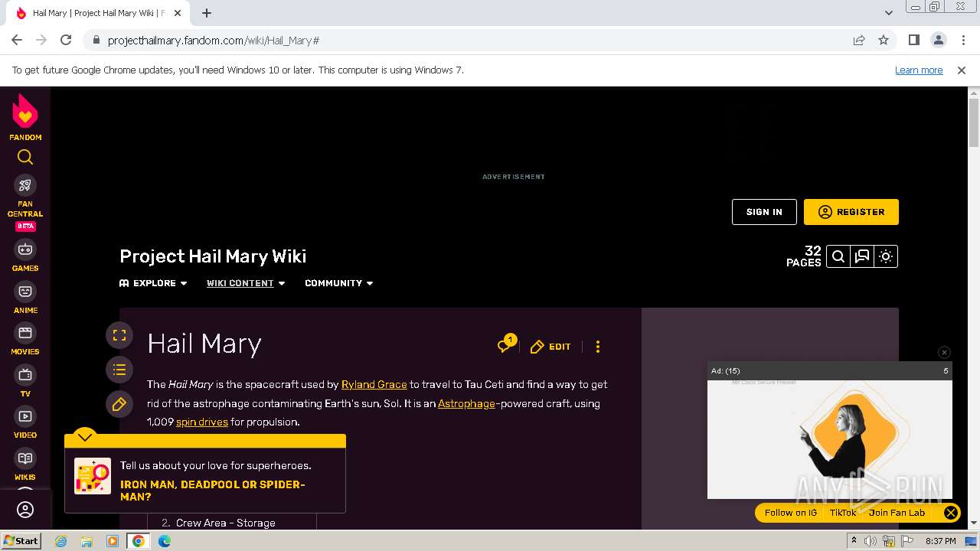Reload the current page

coord(66,40)
